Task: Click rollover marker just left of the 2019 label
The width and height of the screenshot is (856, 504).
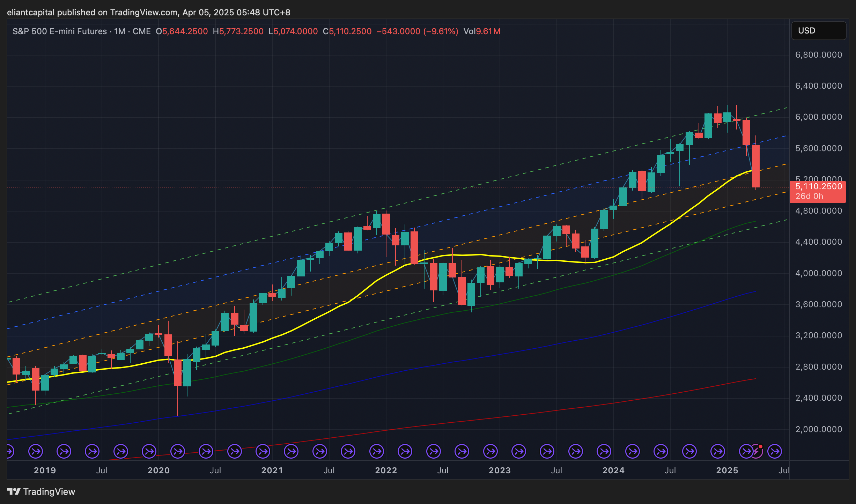Action: 36,451
